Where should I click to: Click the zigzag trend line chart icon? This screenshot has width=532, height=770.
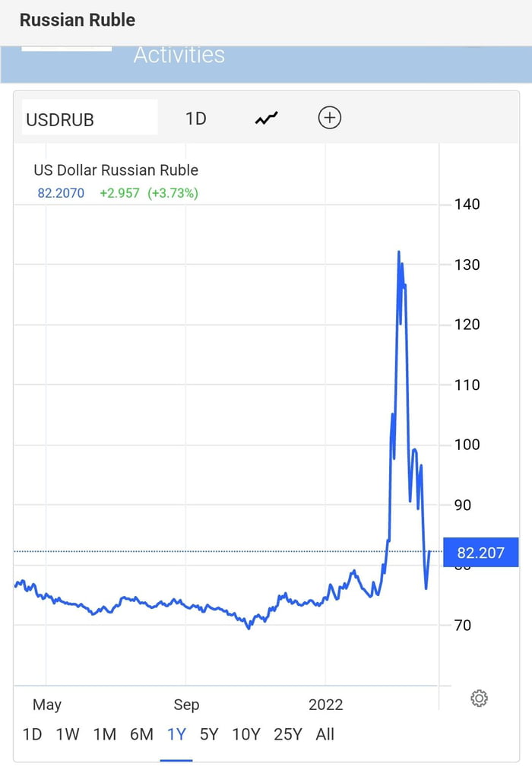(x=265, y=118)
